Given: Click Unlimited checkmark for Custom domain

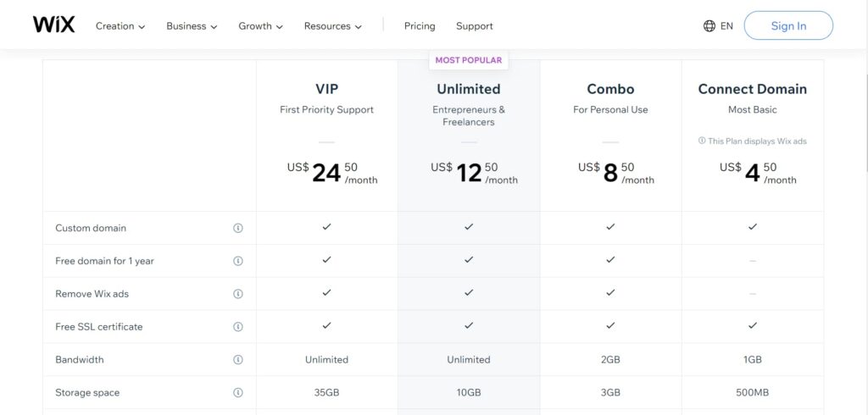Looking at the screenshot, I should coord(469,227).
